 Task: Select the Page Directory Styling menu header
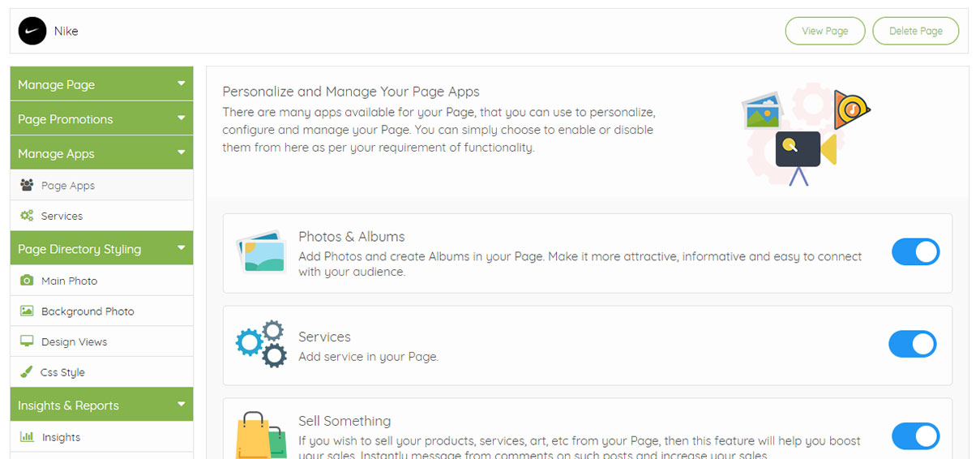pyautogui.click(x=79, y=249)
